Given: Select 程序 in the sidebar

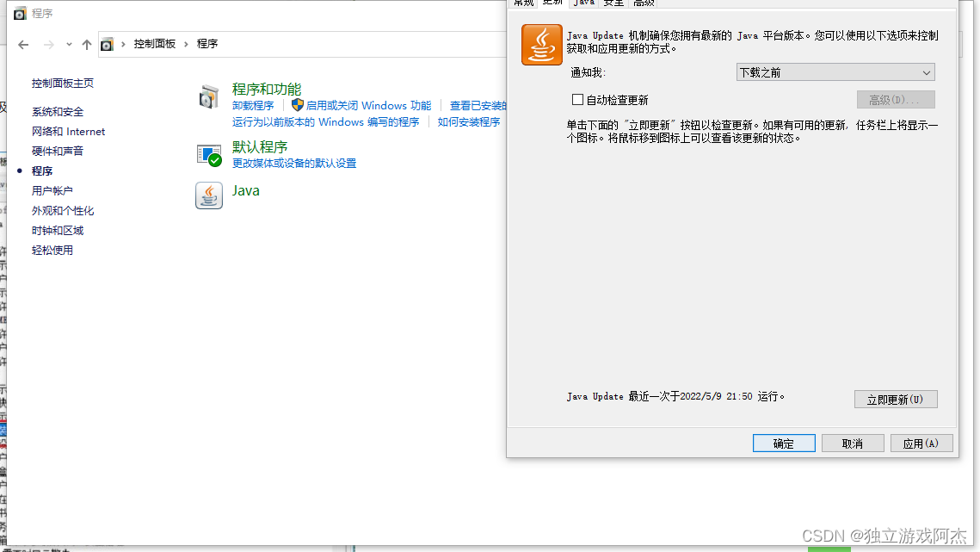Looking at the screenshot, I should click(42, 171).
